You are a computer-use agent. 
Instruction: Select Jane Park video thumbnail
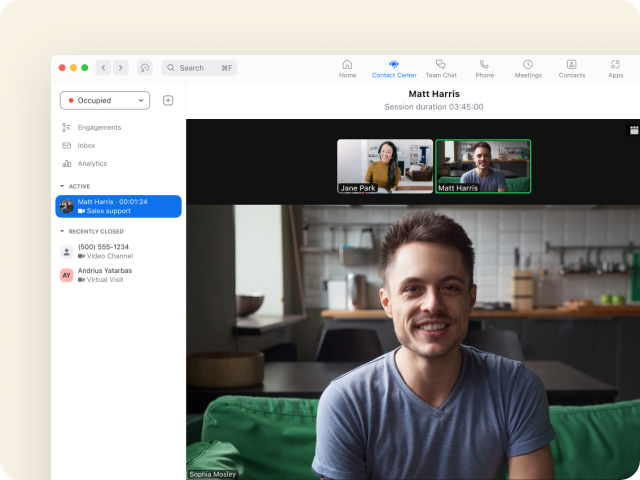pos(385,165)
